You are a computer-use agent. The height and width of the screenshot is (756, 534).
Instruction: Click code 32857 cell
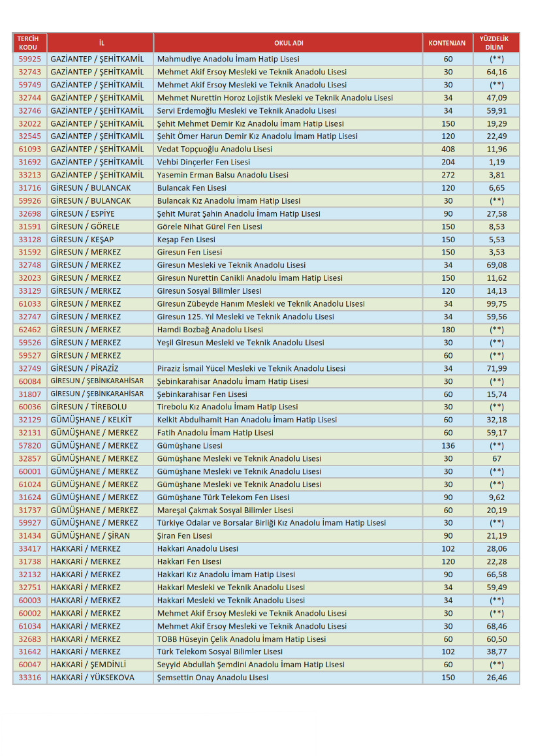pos(30,458)
